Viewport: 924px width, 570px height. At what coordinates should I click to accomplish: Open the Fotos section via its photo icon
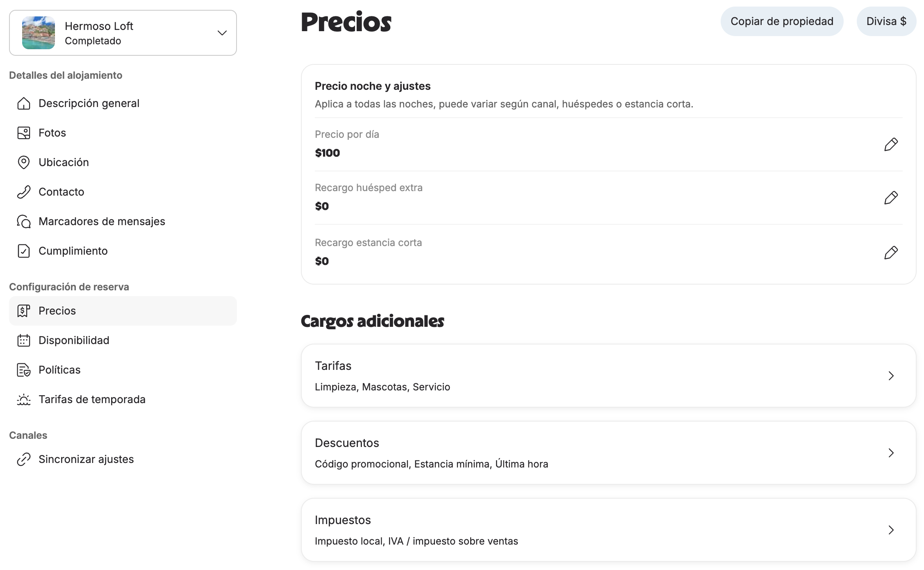[x=24, y=133]
